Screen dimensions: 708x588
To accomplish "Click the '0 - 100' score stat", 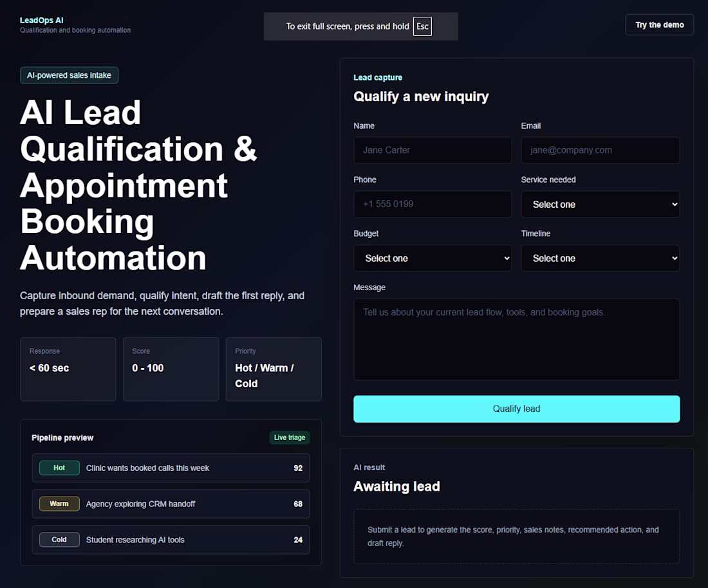I will pyautogui.click(x=171, y=369).
